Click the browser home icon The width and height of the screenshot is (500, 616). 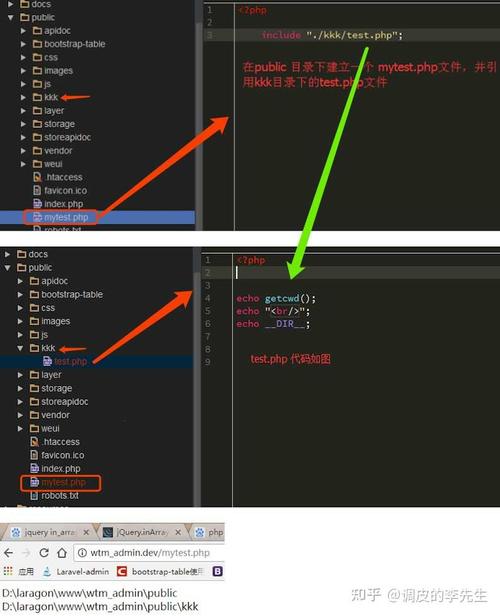[62, 553]
